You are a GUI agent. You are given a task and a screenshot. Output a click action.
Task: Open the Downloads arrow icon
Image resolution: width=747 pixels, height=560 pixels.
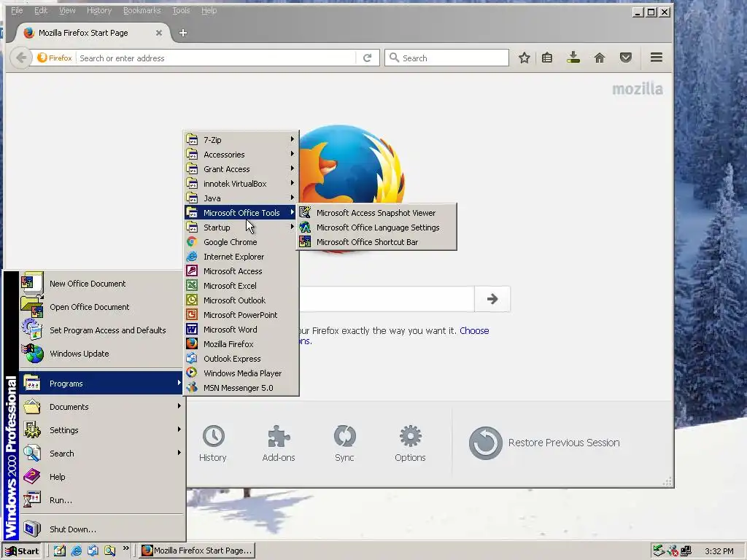(x=573, y=58)
